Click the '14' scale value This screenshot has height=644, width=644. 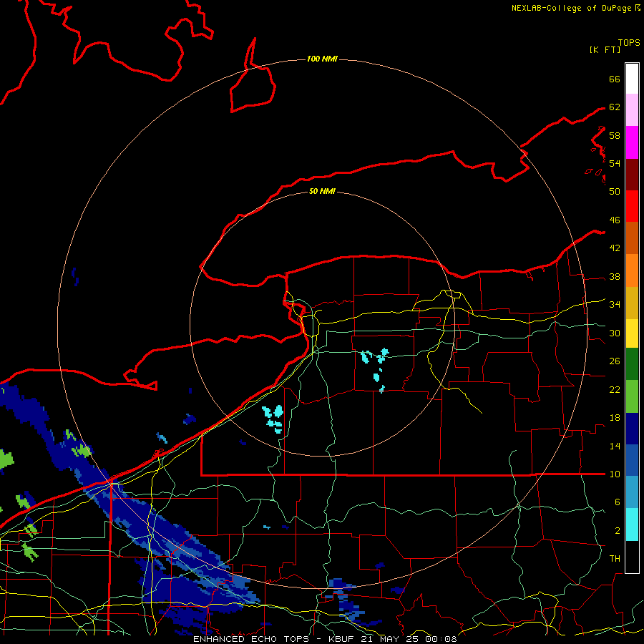point(615,446)
